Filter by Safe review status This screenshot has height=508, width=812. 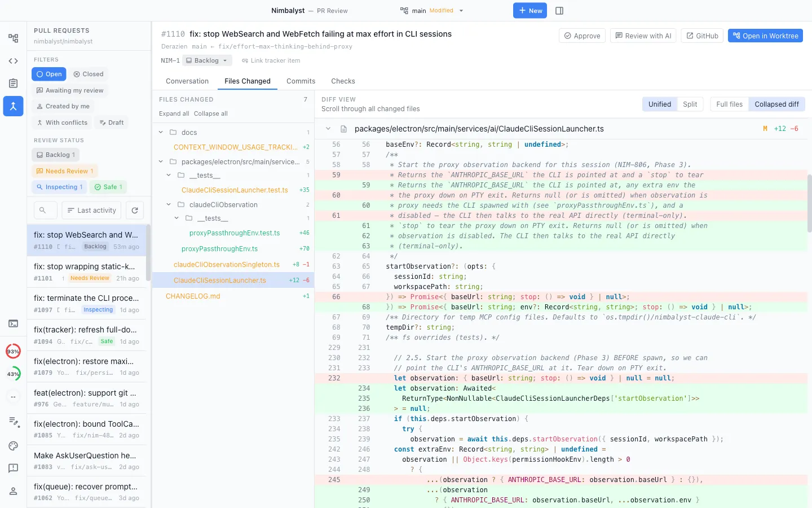coord(108,187)
